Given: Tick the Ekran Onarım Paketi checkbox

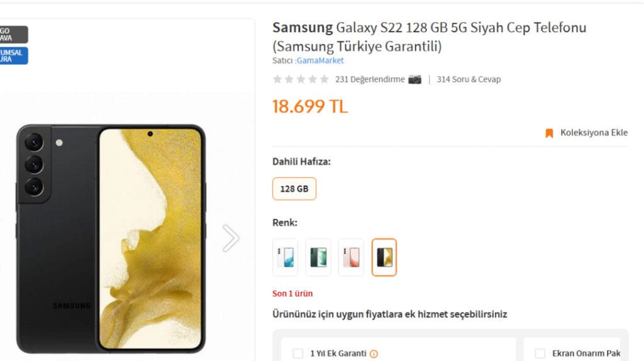Looking at the screenshot, I should (x=540, y=353).
